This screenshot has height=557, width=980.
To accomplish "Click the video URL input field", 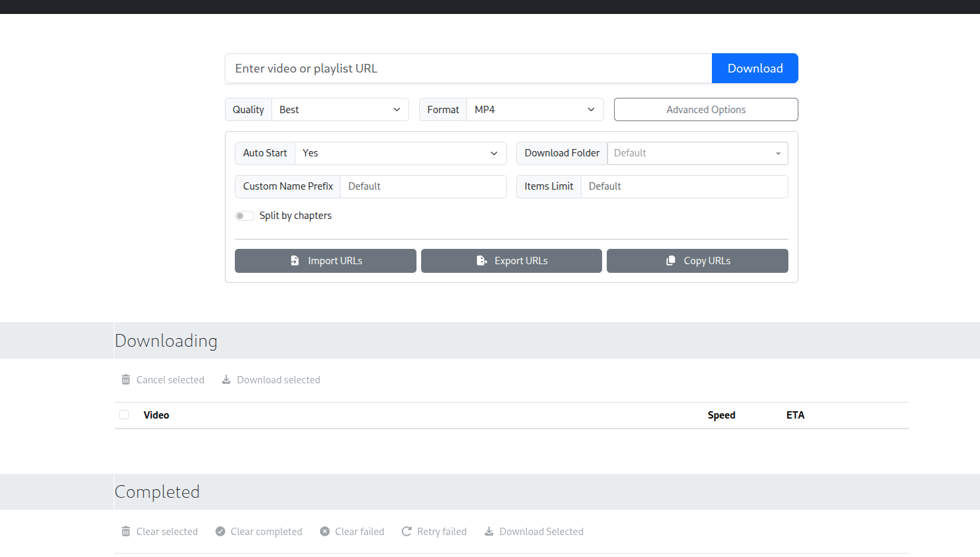I will pyautogui.click(x=466, y=68).
